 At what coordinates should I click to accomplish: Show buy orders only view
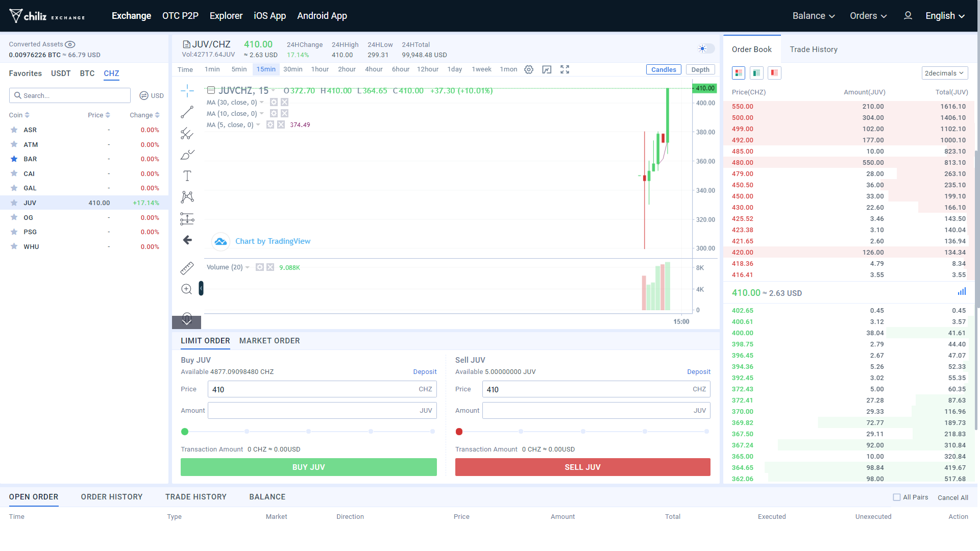click(756, 73)
